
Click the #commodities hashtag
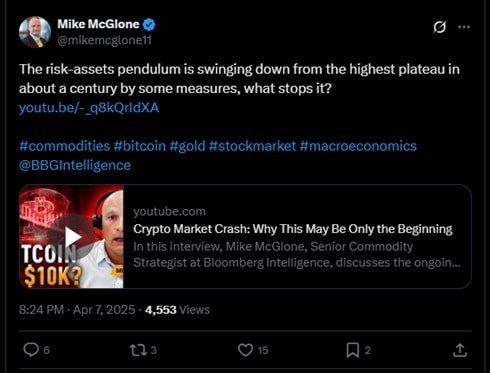(x=65, y=146)
